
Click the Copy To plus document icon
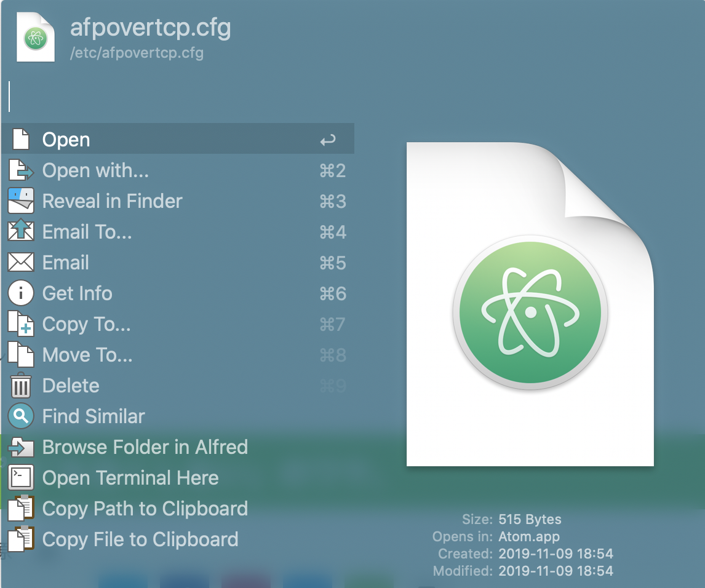tap(21, 324)
